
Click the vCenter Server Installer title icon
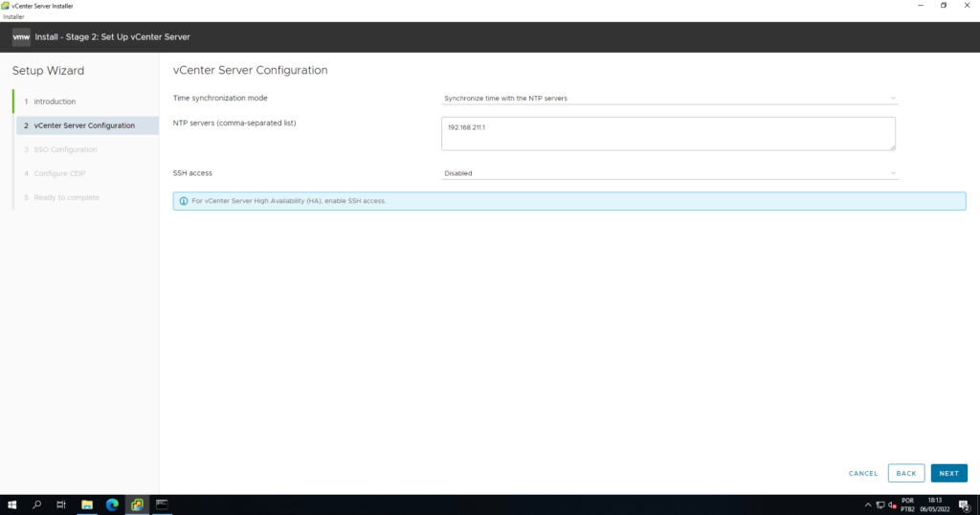(x=5, y=6)
